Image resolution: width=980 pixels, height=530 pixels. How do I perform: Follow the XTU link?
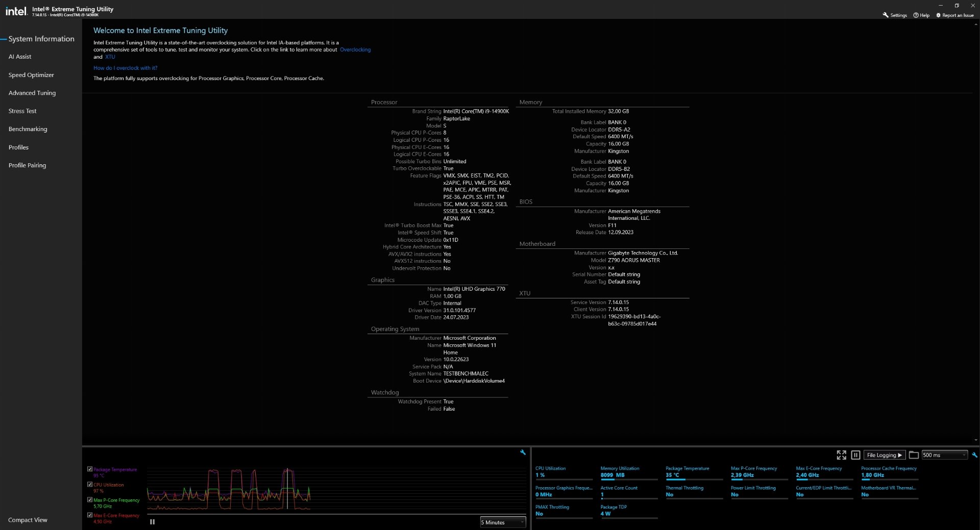tap(110, 57)
